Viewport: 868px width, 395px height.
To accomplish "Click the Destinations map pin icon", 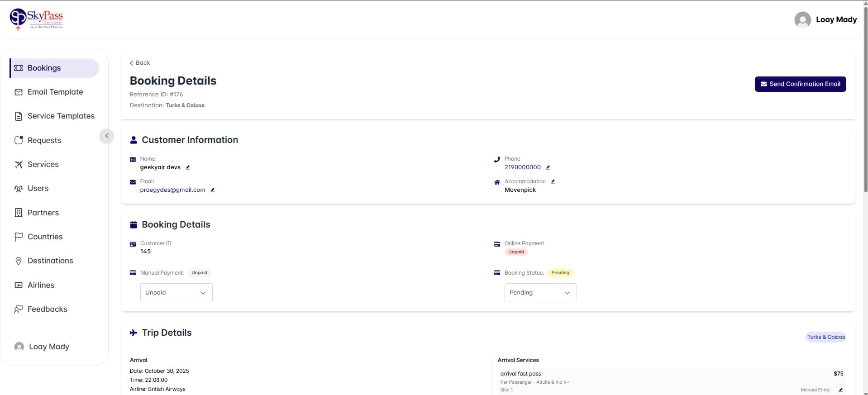I will pos(19,261).
